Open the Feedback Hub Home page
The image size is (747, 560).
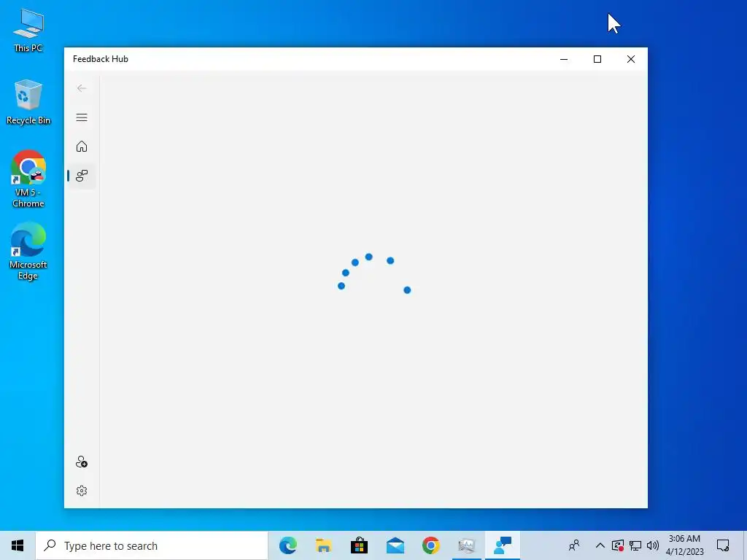pyautogui.click(x=82, y=146)
